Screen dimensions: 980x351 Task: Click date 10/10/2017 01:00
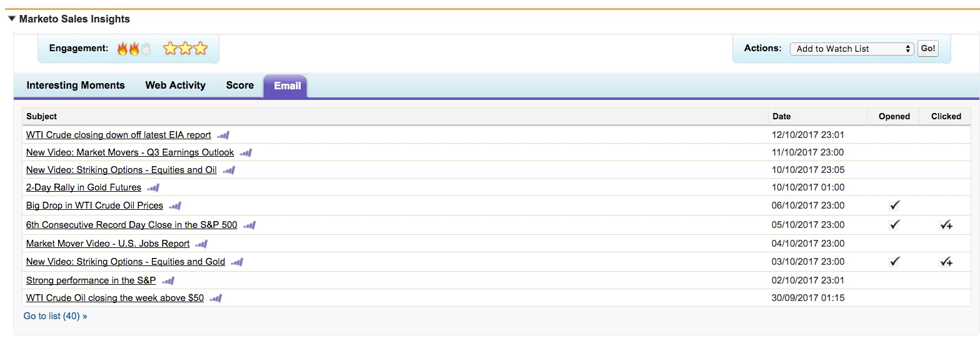tap(808, 187)
